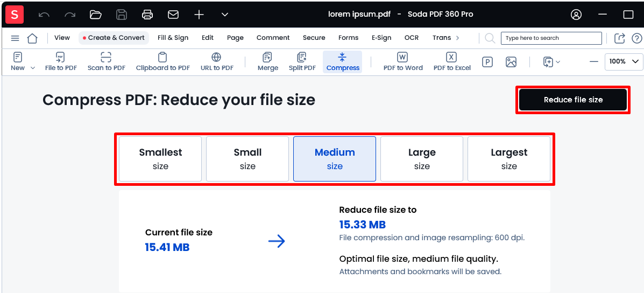The height and width of the screenshot is (293, 644).
Task: Select the Smallest size option
Action: pyautogui.click(x=160, y=159)
